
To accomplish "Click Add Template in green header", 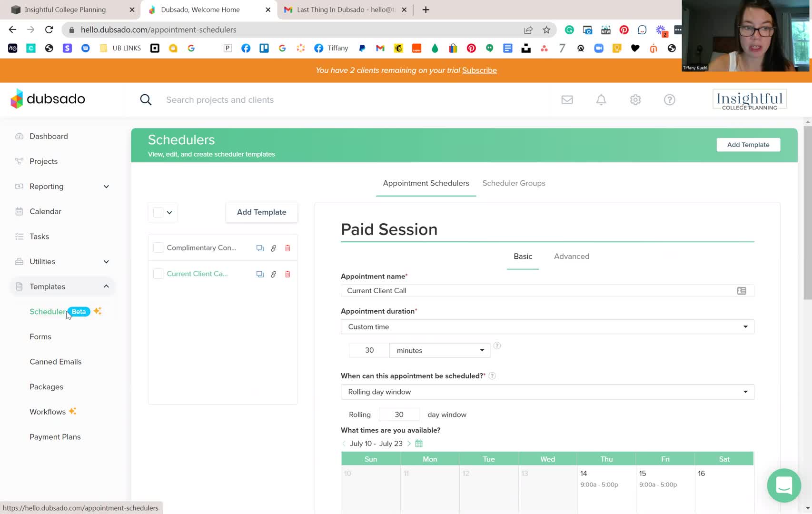I will [x=748, y=145].
